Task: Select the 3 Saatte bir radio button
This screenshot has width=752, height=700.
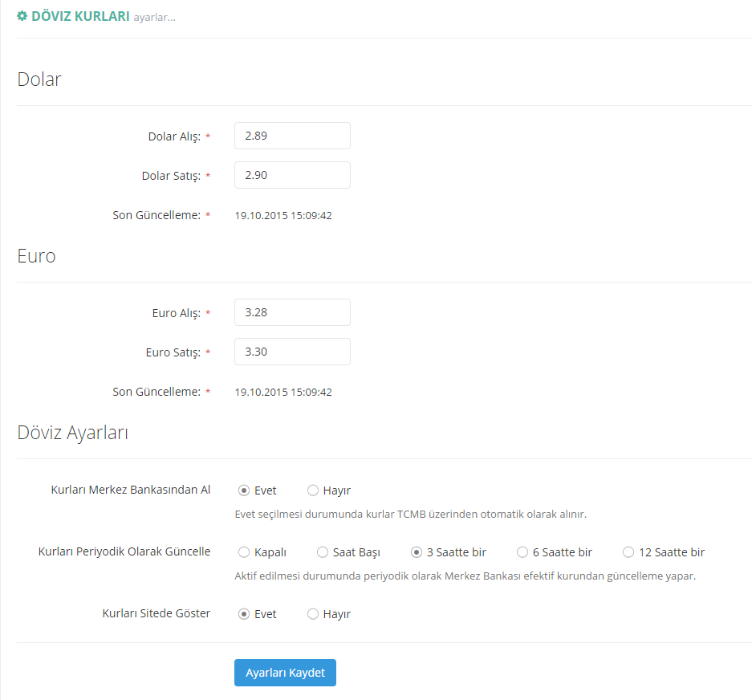Action: [417, 552]
